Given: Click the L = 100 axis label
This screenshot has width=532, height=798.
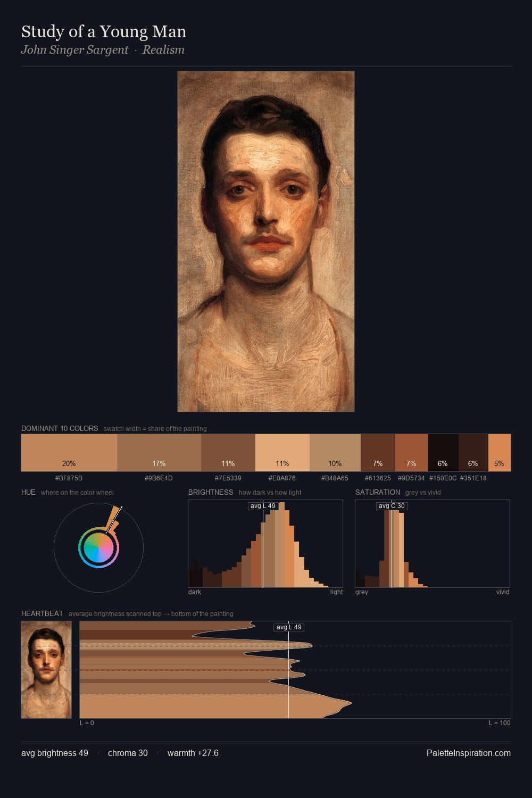Looking at the screenshot, I should tap(500, 723).
